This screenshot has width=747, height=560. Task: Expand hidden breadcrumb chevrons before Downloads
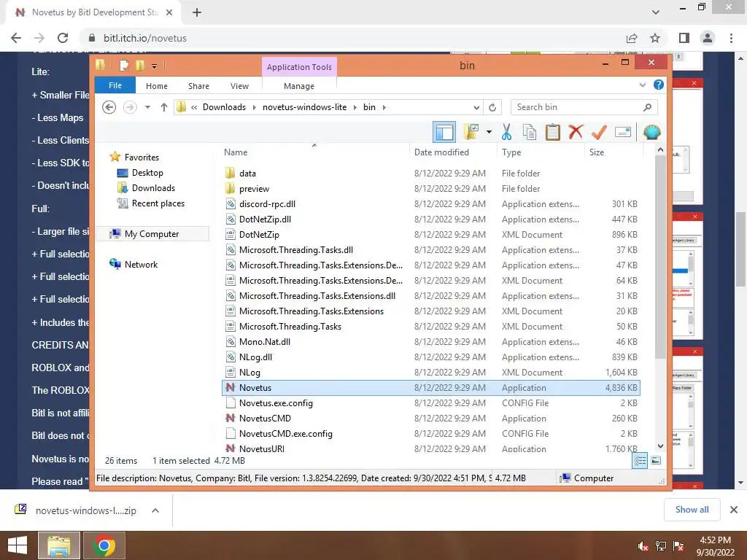[x=194, y=107]
